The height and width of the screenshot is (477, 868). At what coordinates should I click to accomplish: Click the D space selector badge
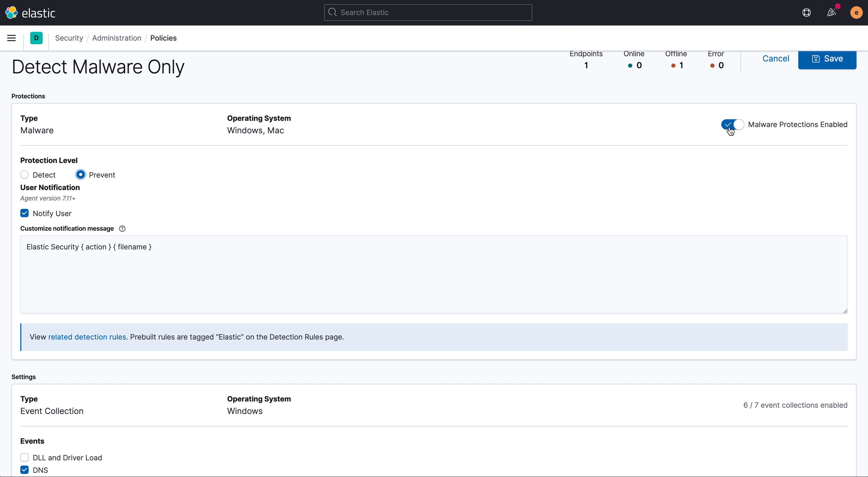click(36, 38)
